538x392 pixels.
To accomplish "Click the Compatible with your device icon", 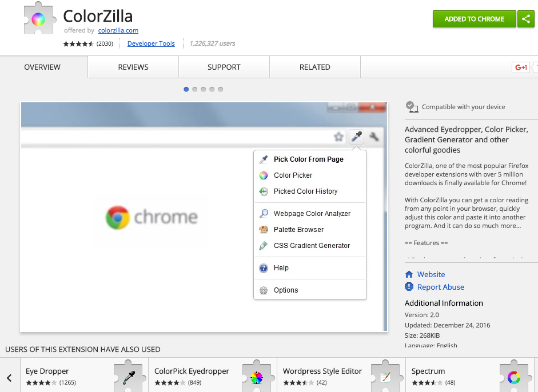I will click(x=412, y=107).
